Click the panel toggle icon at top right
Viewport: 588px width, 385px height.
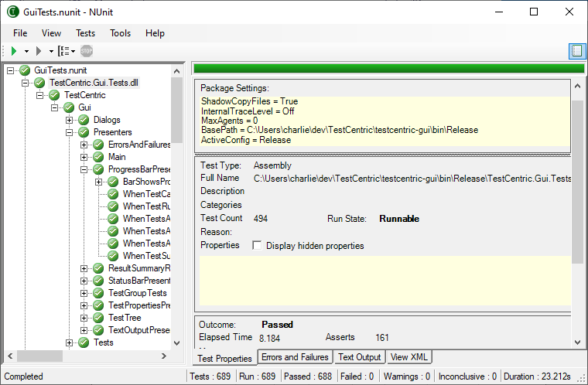[576, 51]
